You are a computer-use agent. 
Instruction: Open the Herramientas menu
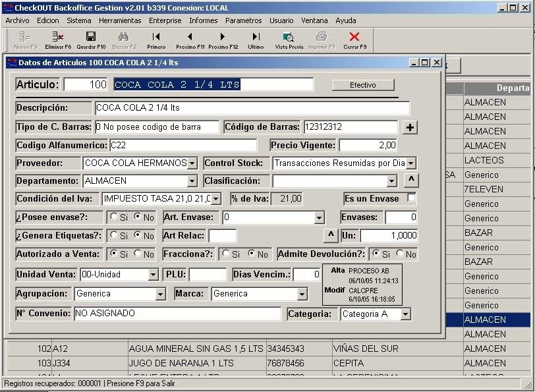pos(120,20)
